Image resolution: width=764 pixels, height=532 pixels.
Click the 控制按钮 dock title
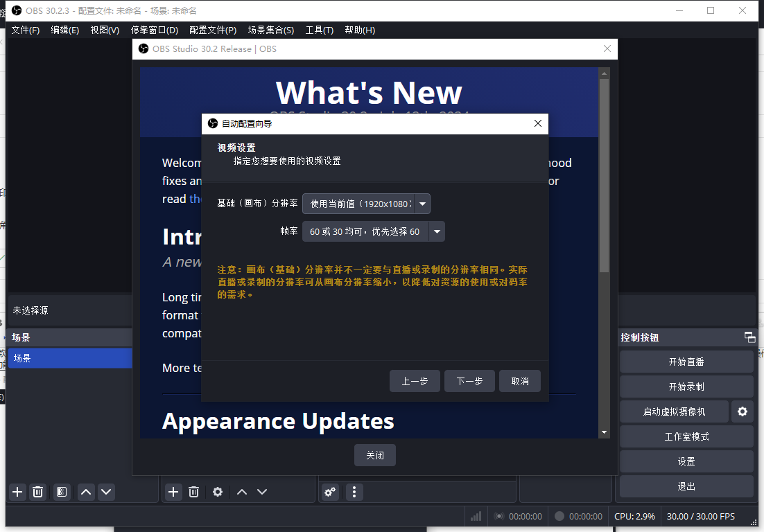click(640, 337)
